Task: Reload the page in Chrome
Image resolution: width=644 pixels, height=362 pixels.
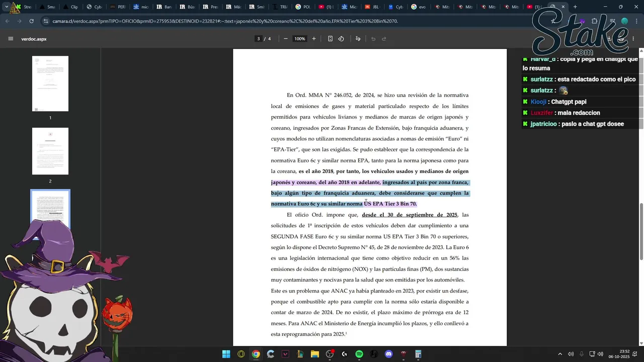Action: coord(32,21)
